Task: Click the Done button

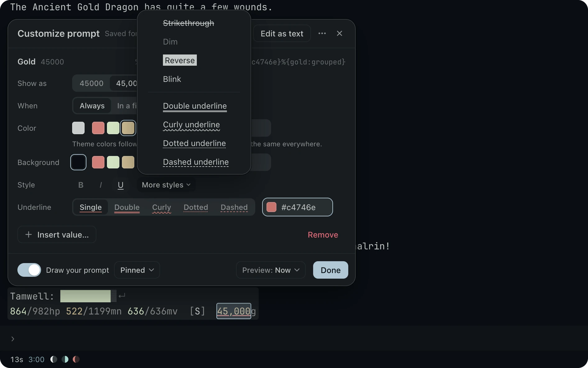Action: (331, 270)
